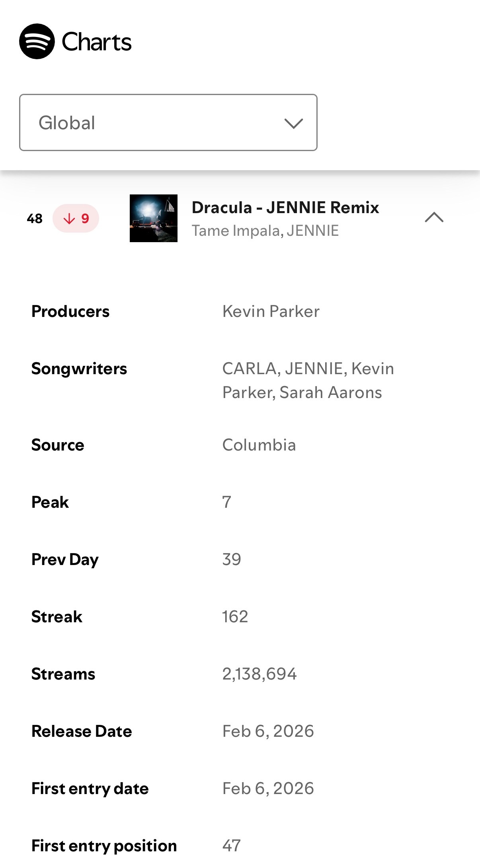
Task: Open the Charts home link
Action: (96, 42)
